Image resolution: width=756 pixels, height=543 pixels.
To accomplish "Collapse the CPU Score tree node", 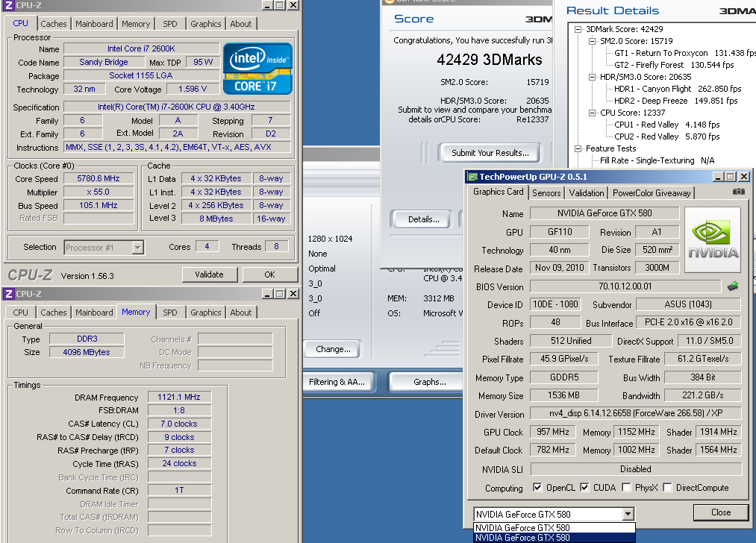I will pos(592,113).
